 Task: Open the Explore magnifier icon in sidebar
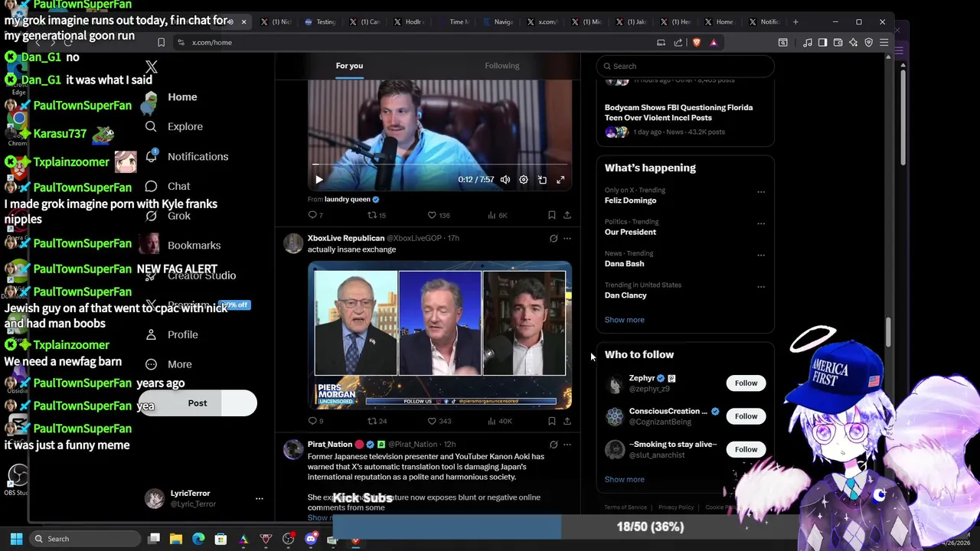(x=151, y=126)
